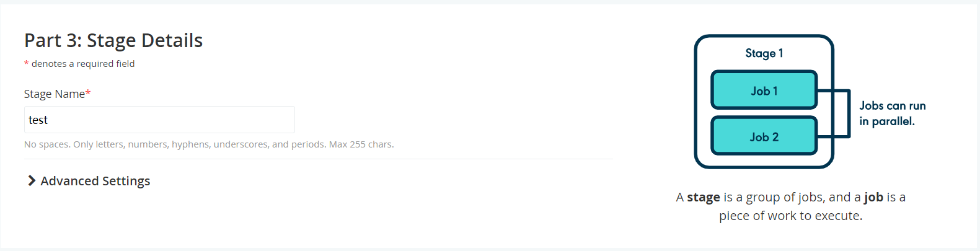The width and height of the screenshot is (980, 251).
Task: Select the Job 1 box in diagram
Action: click(764, 90)
